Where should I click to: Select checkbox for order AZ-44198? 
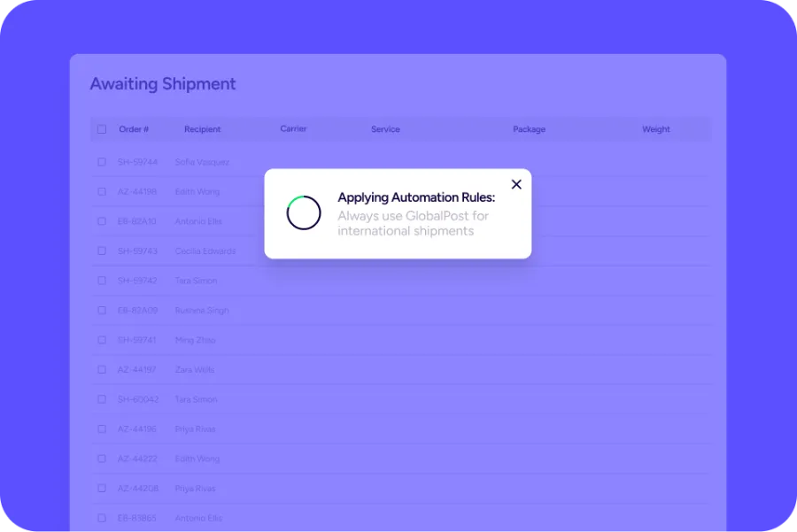(x=102, y=191)
